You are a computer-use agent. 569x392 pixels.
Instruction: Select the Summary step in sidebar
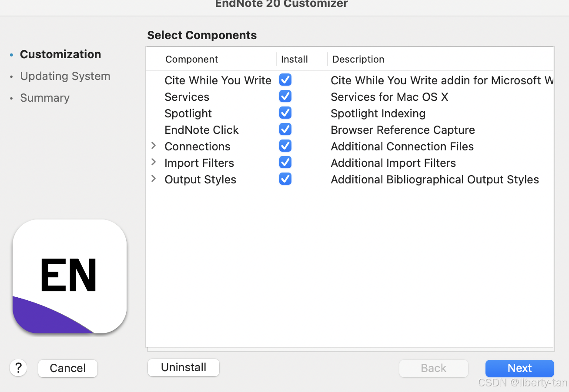point(44,98)
